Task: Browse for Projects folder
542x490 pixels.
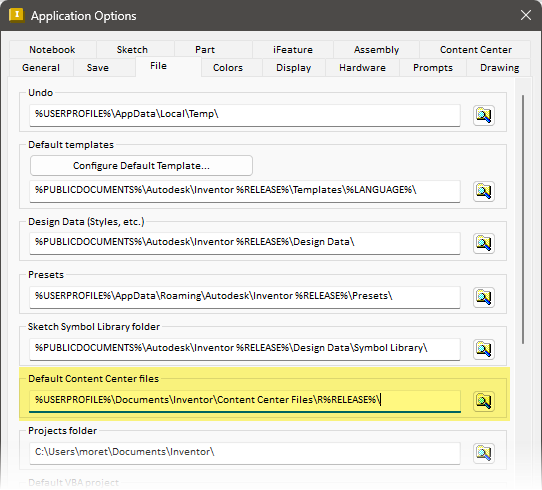Action: click(484, 453)
